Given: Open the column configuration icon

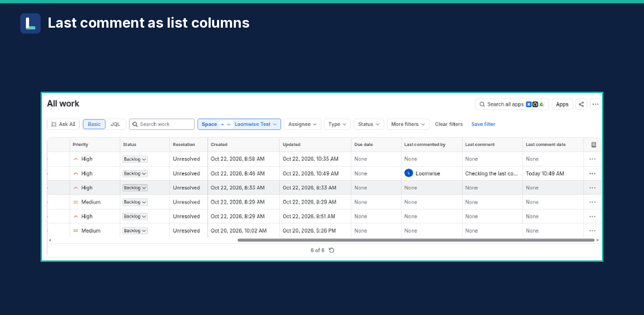Looking at the screenshot, I should pyautogui.click(x=594, y=145).
